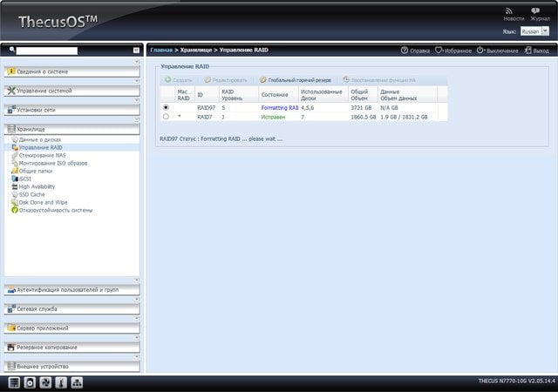The image size is (558, 392).
Task: Open the Новости RSS feed icon
Action: coord(509,11)
